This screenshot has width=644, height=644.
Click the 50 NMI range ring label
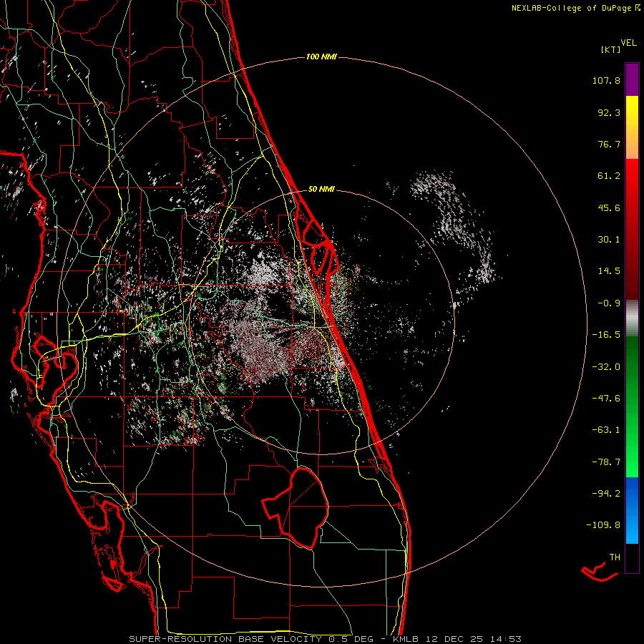click(321, 190)
